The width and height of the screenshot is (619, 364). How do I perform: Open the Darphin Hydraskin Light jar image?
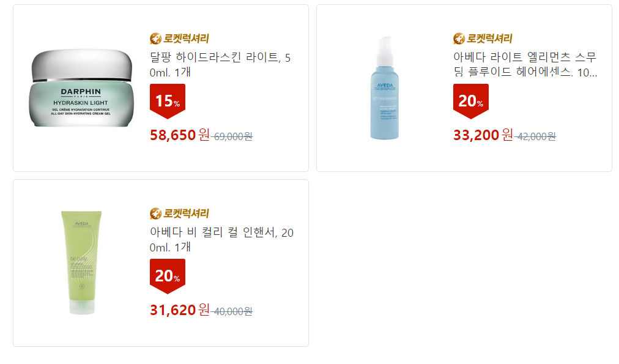[82, 89]
